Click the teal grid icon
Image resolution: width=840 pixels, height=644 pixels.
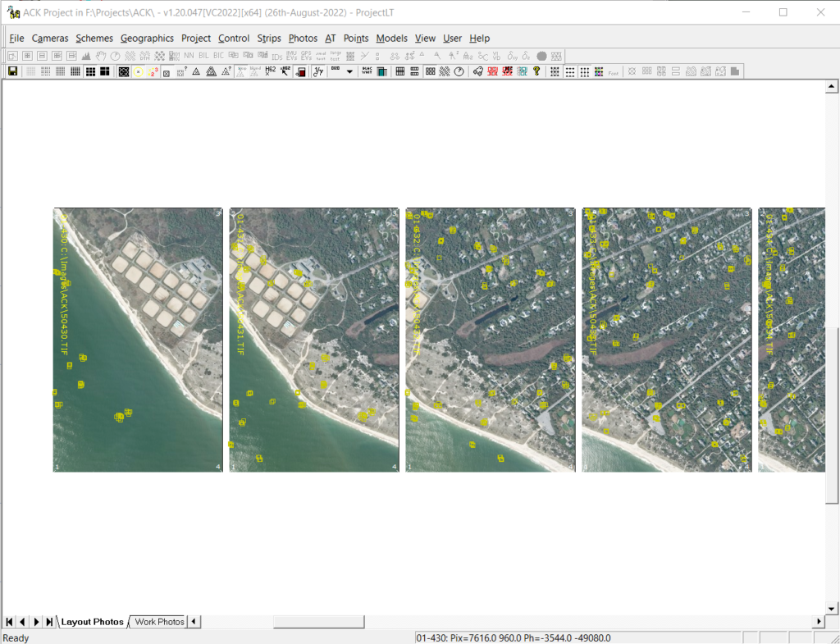(x=523, y=71)
